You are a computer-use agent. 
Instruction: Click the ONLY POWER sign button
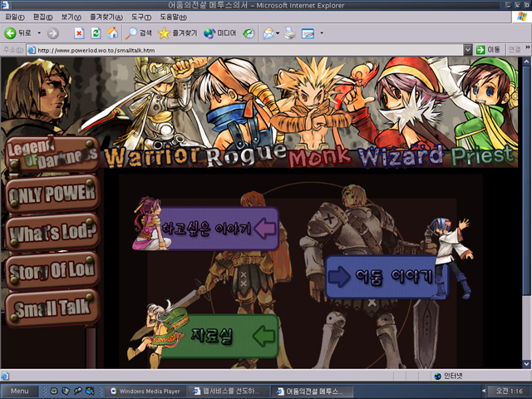(x=52, y=195)
